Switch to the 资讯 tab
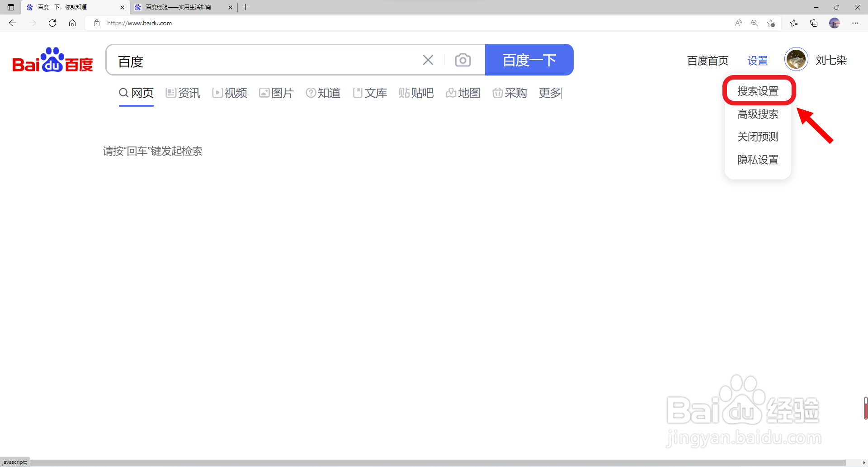Viewport: 868px width, 467px height. click(x=183, y=93)
